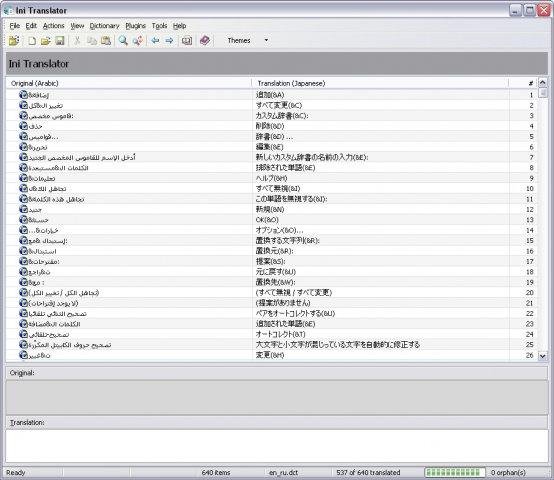Click '0 orphan(s)' in the status bar
The width and height of the screenshot is (554, 480).
pos(508,472)
